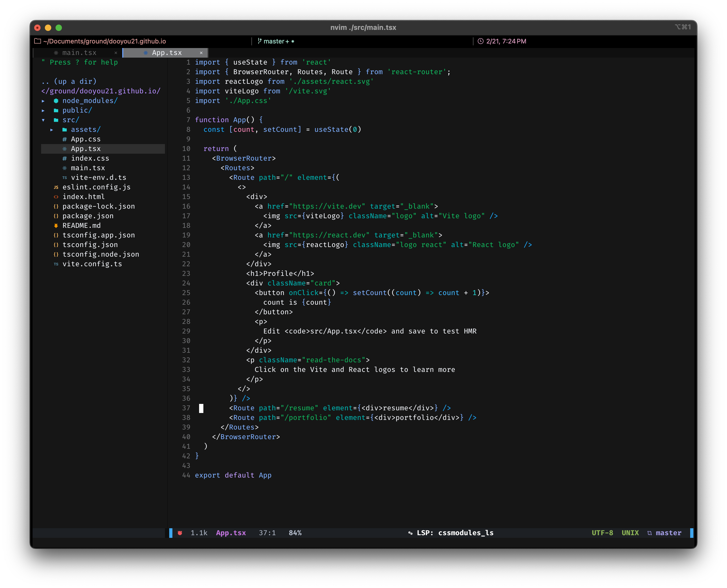Screen dimensions: 727x588
Task: Expand the node_modules folder arrow
Action: tap(43, 101)
